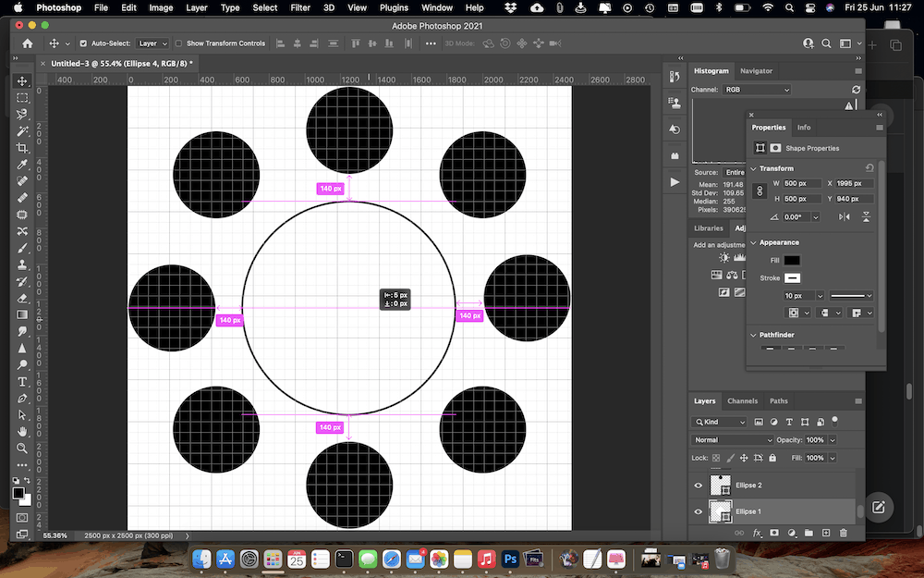Select the Eraser tool

(22, 298)
